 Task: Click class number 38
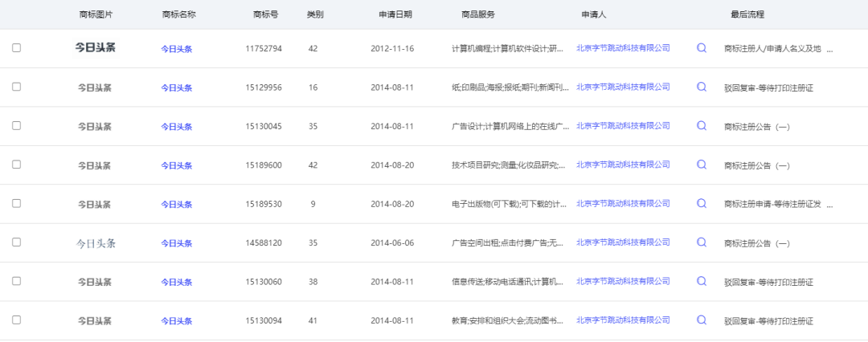tap(313, 282)
